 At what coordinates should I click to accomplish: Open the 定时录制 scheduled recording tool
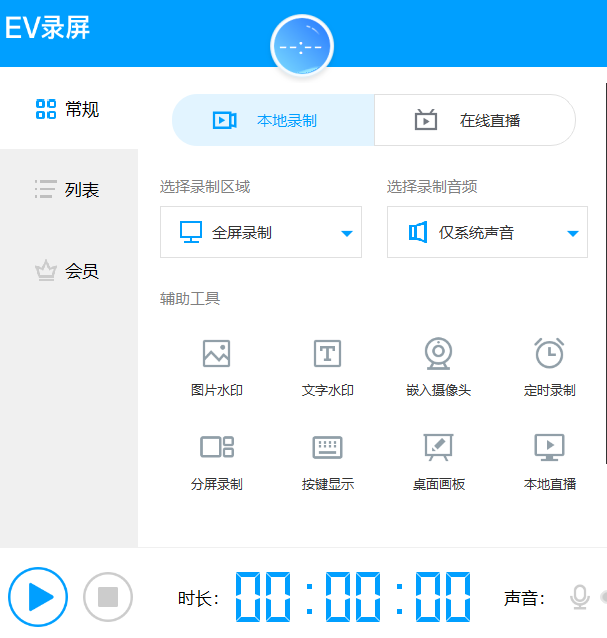[549, 368]
